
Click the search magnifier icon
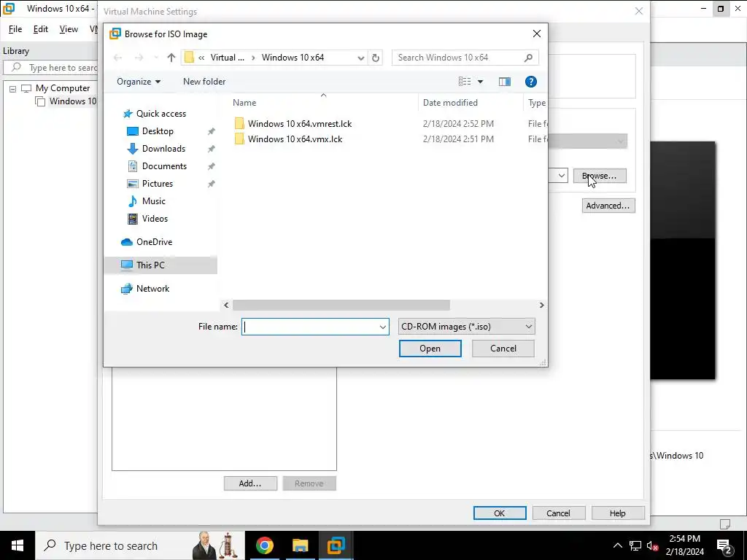tap(528, 58)
